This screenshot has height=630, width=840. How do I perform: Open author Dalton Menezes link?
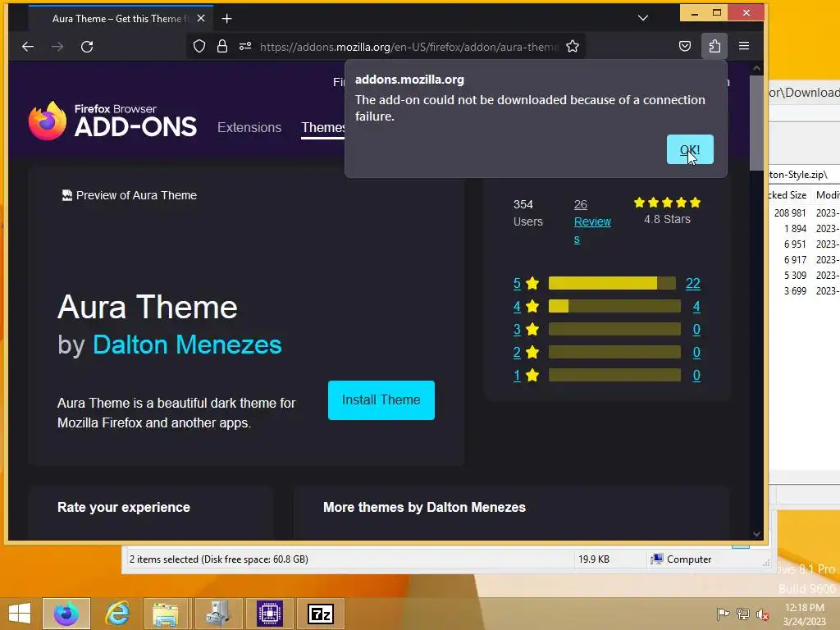(187, 345)
